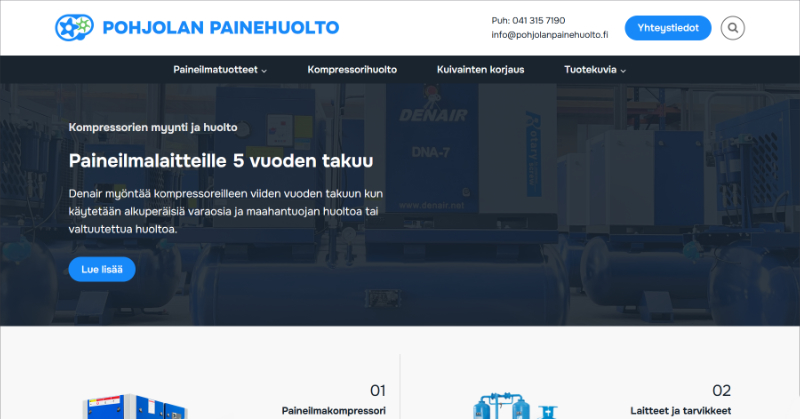Open the Laitteet ja tarvikkeet link
Screen dimensions: 800x419
680,411
